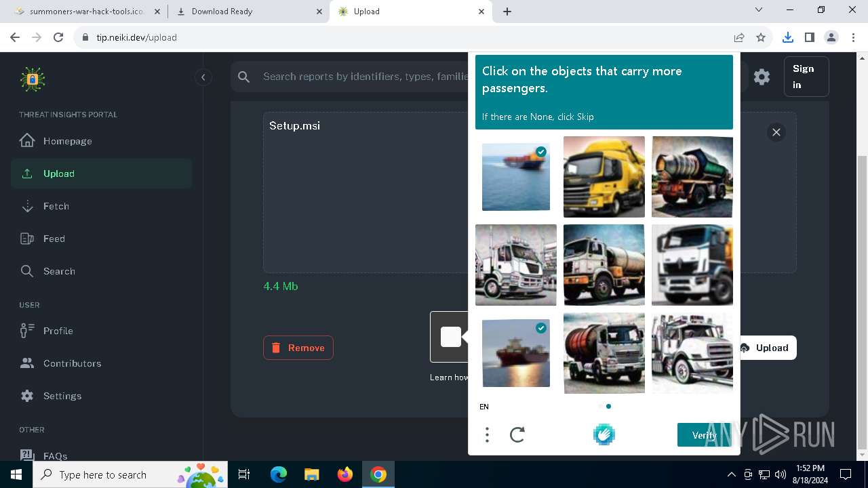Open Settings in the sidebar
The image size is (868, 488).
pyautogui.click(x=101, y=396)
